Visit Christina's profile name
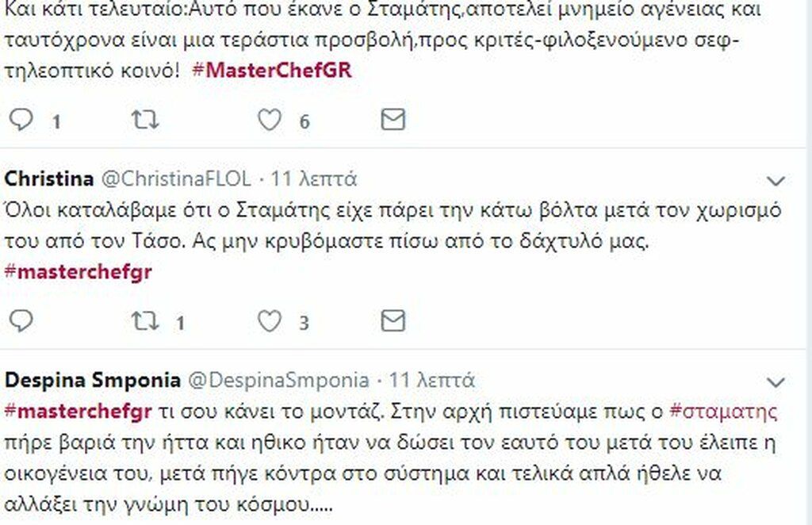812x525 pixels. click(49, 178)
